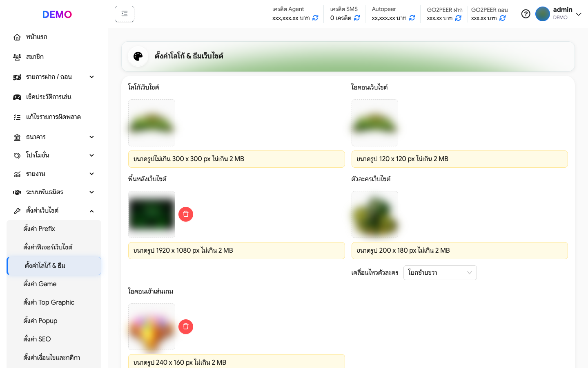Refresh the GO2PEER ถอน balance

(503, 18)
